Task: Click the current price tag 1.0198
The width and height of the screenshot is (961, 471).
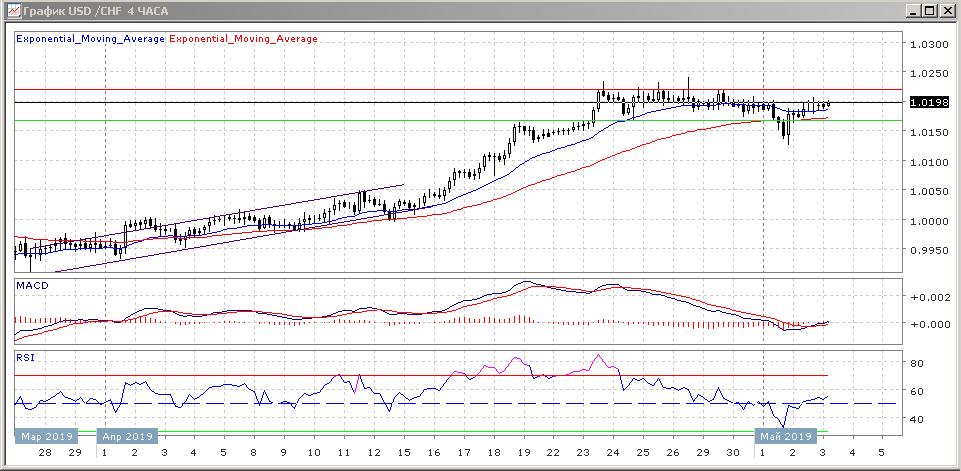Action: click(929, 102)
